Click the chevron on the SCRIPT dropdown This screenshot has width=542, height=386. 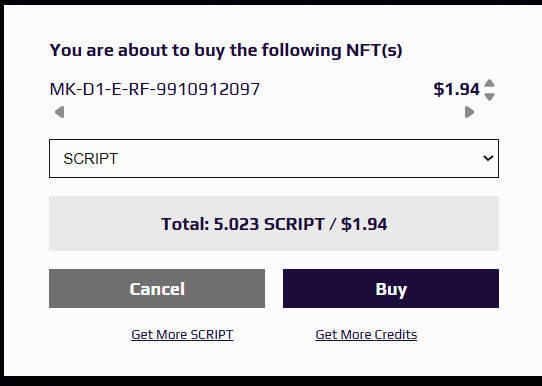click(x=488, y=158)
